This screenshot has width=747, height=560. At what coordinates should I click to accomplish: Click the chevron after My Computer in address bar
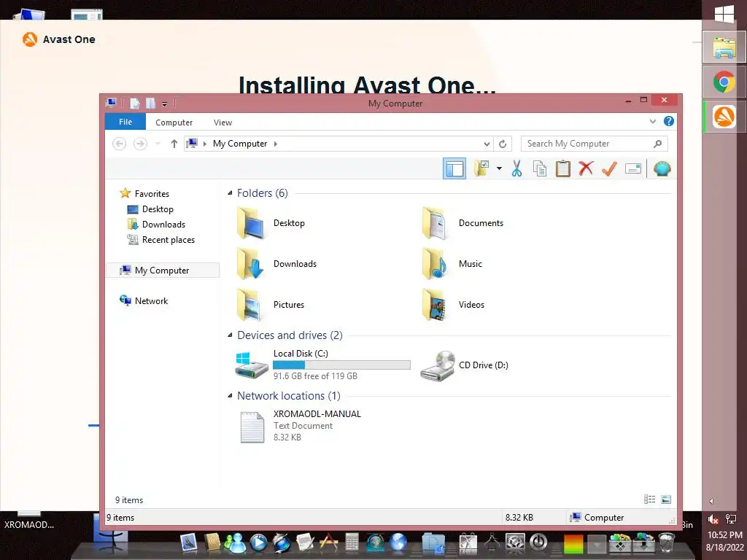click(x=275, y=144)
